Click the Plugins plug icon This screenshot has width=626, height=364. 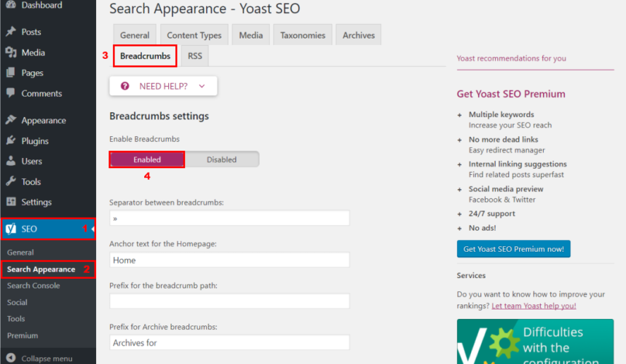tap(11, 141)
